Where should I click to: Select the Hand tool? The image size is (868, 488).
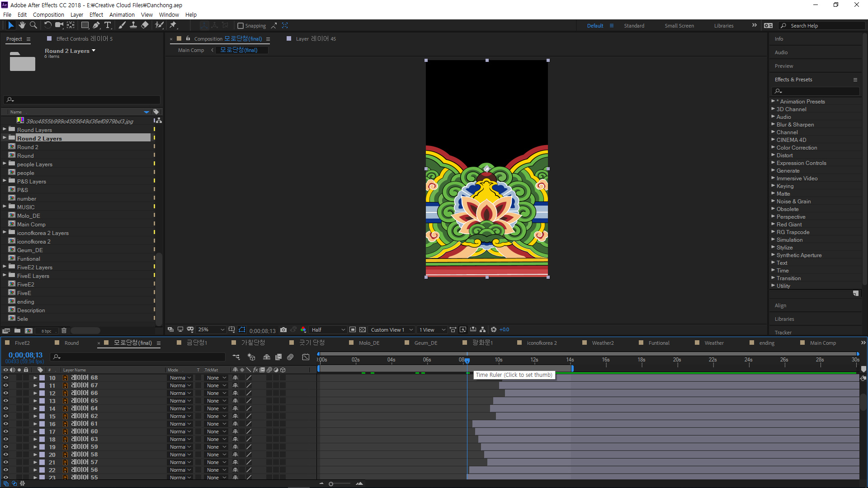[x=22, y=25]
